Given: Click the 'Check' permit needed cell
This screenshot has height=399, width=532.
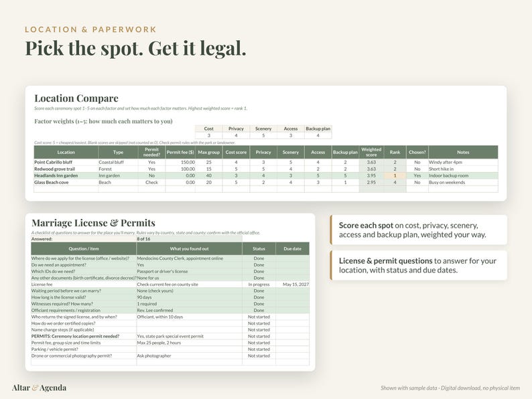Looking at the screenshot, I should (x=151, y=182).
